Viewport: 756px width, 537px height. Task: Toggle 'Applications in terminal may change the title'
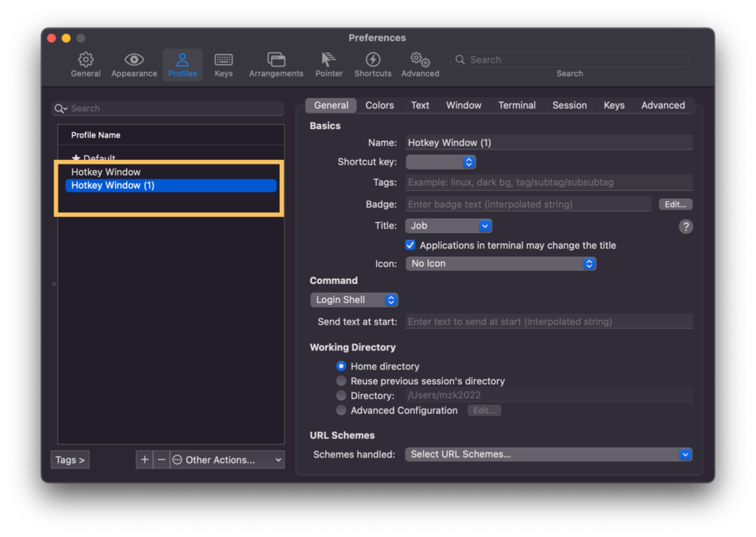pos(410,245)
